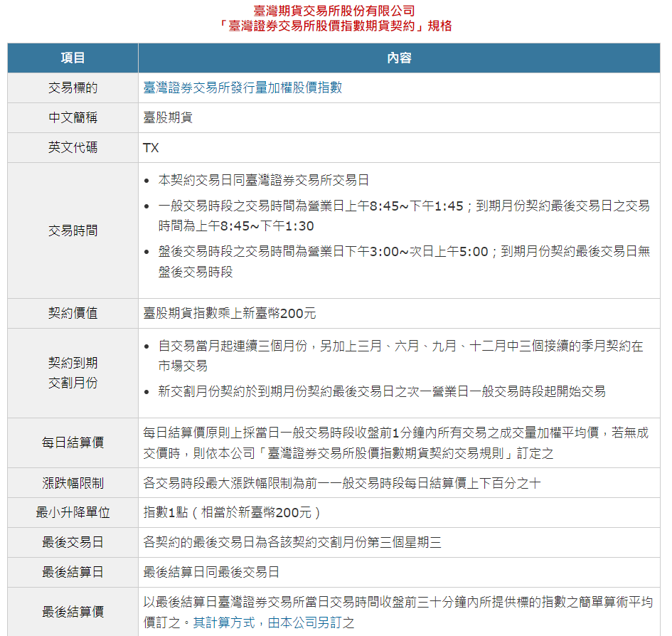Select the 交易標的 row label
Image resolution: width=672 pixels, height=636 pixels.
coord(72,88)
